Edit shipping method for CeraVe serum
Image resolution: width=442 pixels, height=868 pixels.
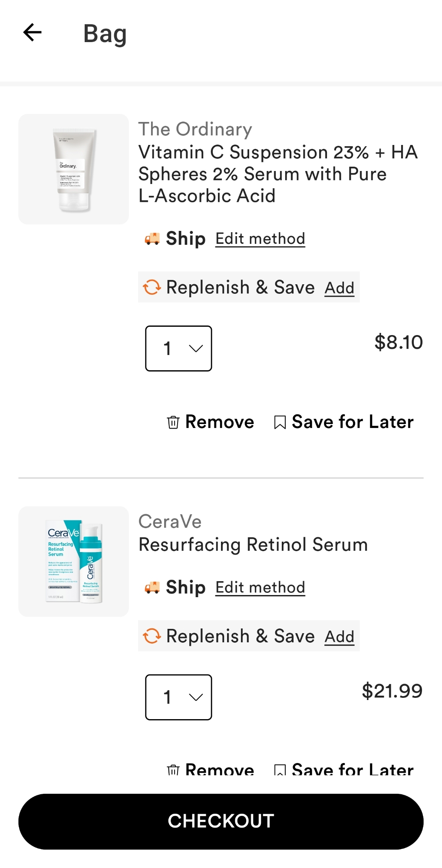[260, 588]
